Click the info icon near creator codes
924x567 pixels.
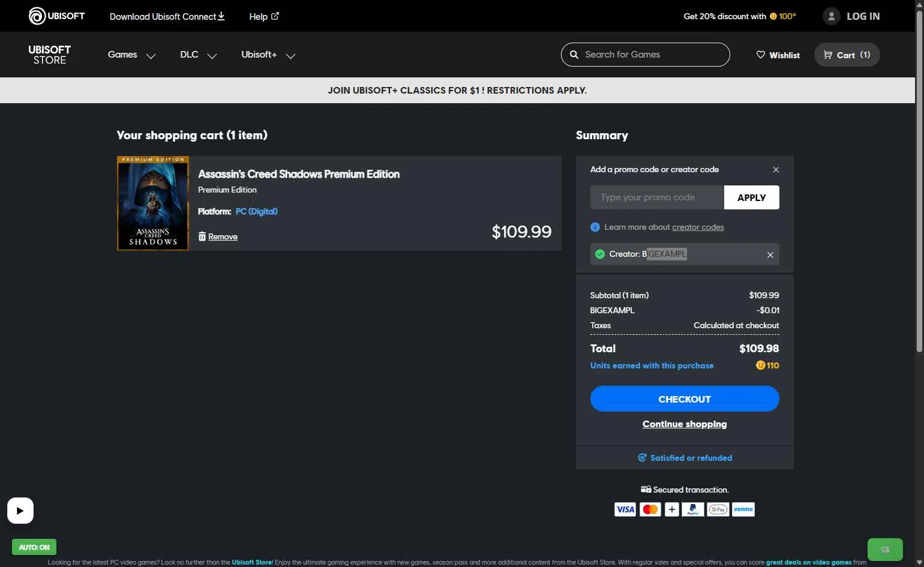pyautogui.click(x=595, y=227)
